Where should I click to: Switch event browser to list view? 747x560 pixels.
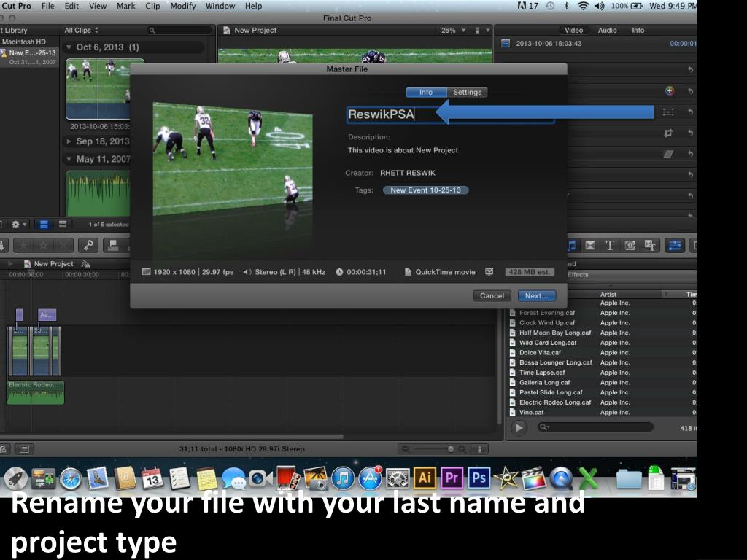[63, 225]
